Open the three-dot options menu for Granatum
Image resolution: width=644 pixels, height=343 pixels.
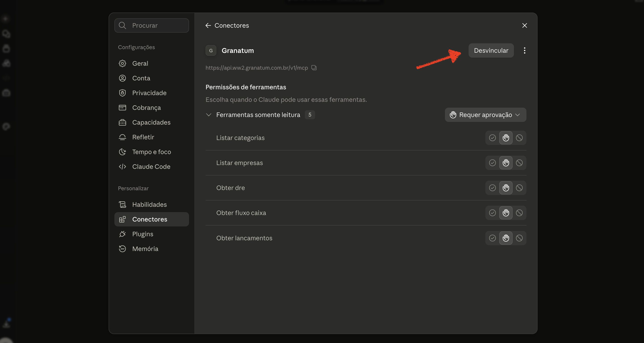tap(524, 50)
